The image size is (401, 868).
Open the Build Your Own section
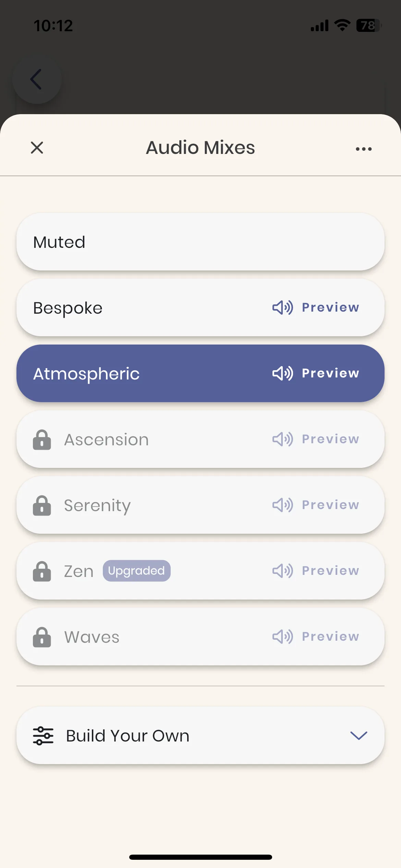pos(200,735)
